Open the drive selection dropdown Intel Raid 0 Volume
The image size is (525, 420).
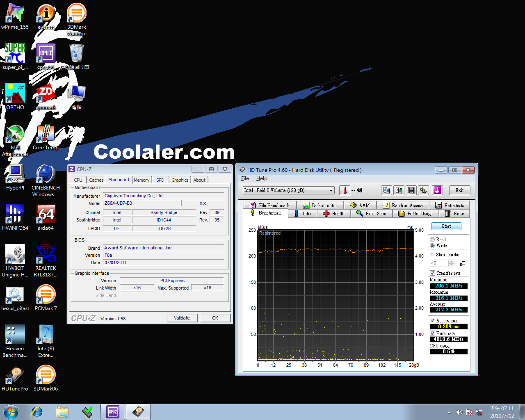click(x=289, y=190)
